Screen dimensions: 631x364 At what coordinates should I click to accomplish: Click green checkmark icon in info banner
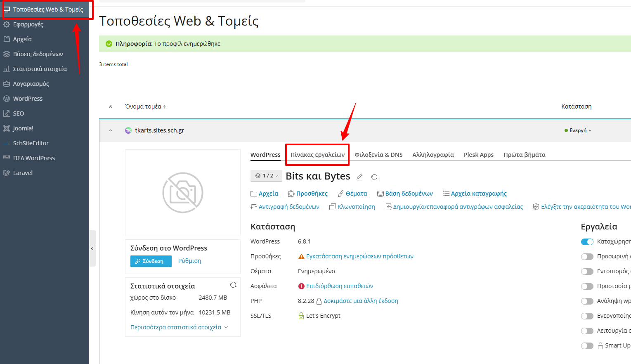(109, 44)
